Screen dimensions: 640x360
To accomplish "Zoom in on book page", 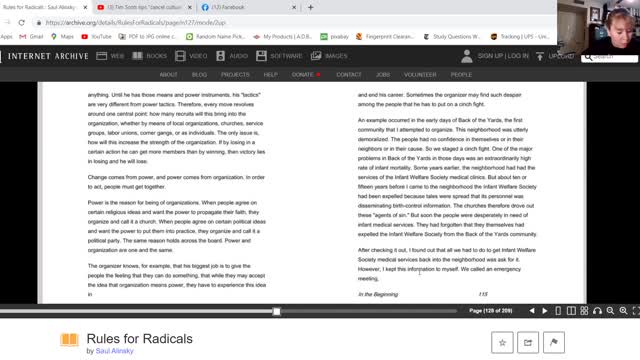I will (623, 311).
